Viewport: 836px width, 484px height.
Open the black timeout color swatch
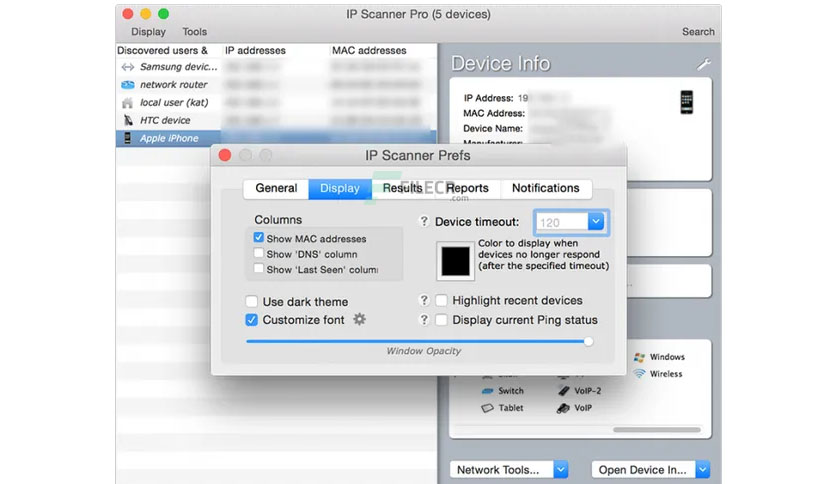click(x=455, y=261)
